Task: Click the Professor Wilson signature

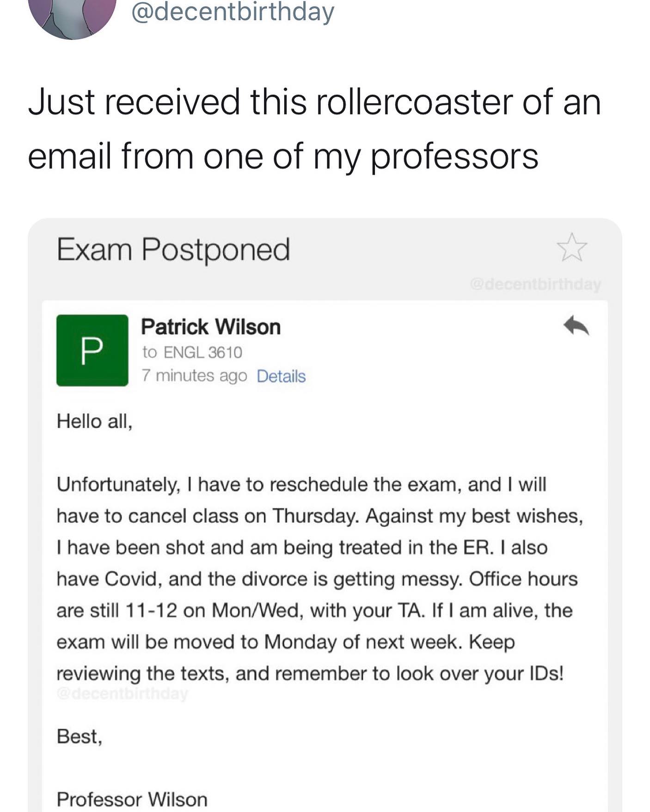Action: pyautogui.click(x=132, y=799)
